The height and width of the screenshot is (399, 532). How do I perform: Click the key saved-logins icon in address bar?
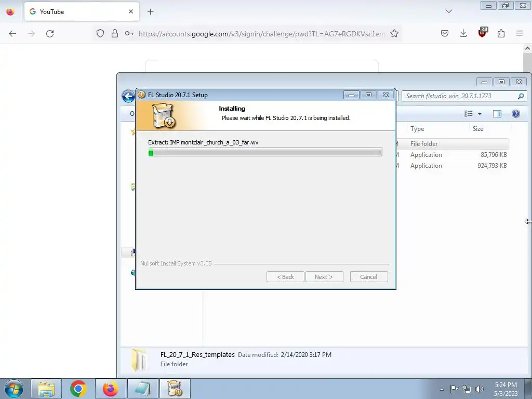tap(129, 33)
